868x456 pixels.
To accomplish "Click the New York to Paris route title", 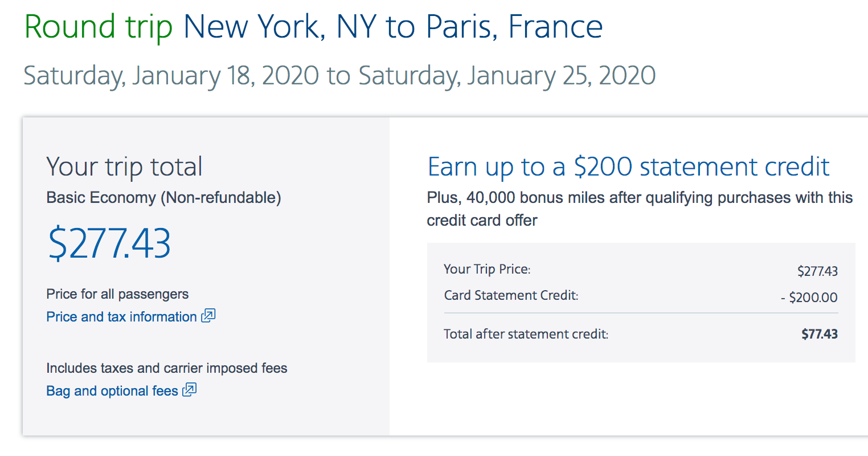I will (393, 27).
